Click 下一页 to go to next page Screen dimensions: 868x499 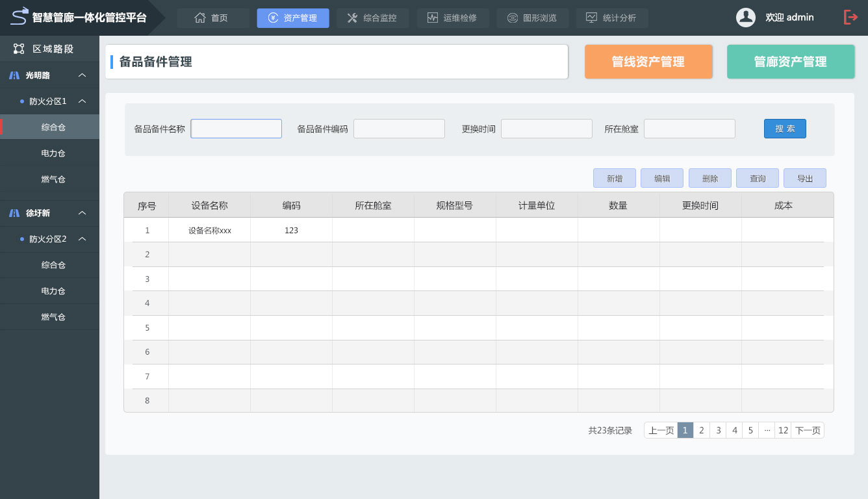[x=808, y=430]
